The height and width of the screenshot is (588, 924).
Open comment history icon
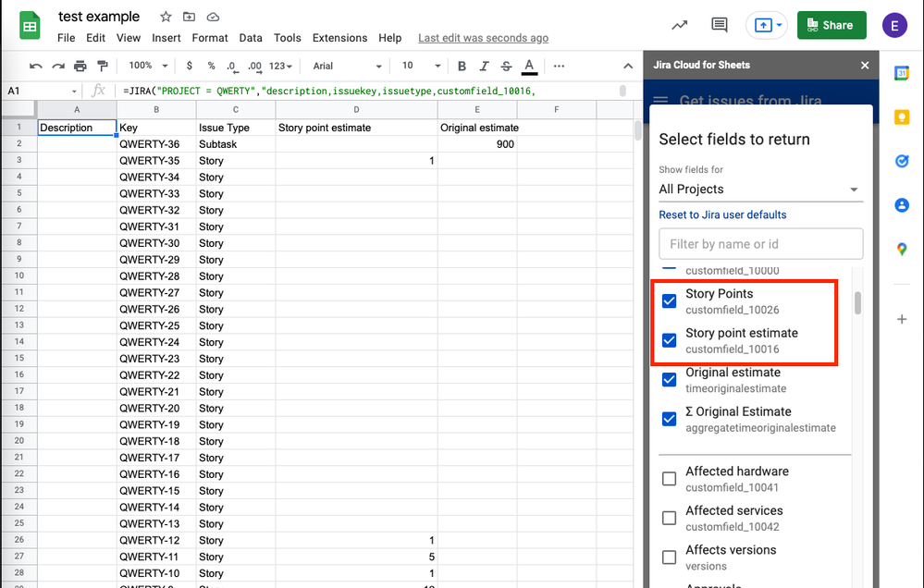point(719,25)
